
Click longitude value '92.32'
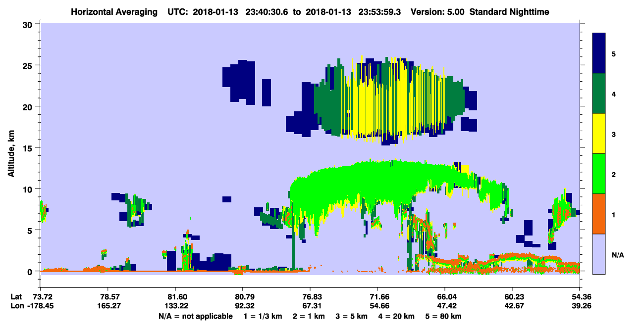click(x=242, y=306)
